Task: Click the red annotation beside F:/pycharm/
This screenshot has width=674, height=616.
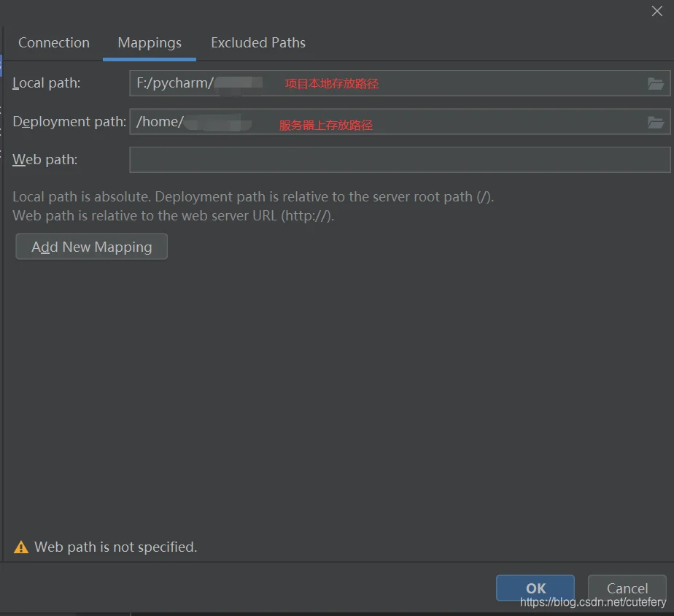Action: (x=331, y=84)
